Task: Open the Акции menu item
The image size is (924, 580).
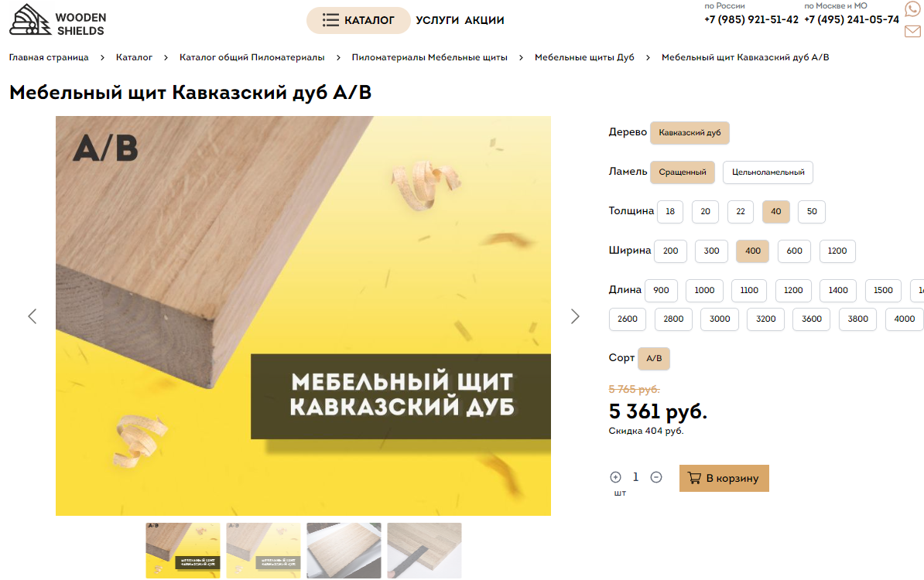Action: pos(484,20)
